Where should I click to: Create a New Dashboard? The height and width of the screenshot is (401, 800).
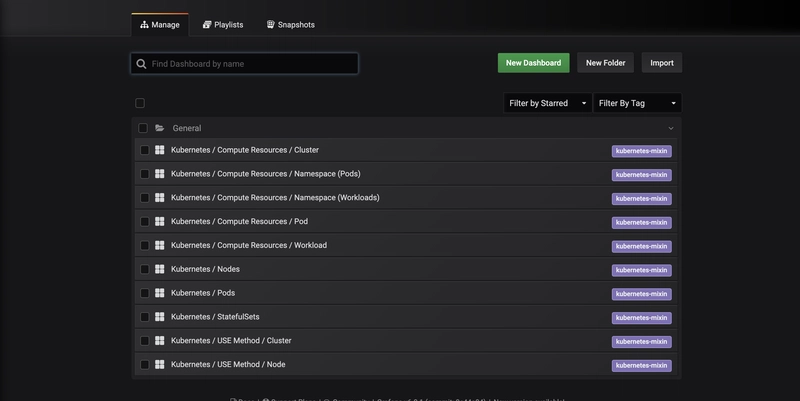click(533, 63)
